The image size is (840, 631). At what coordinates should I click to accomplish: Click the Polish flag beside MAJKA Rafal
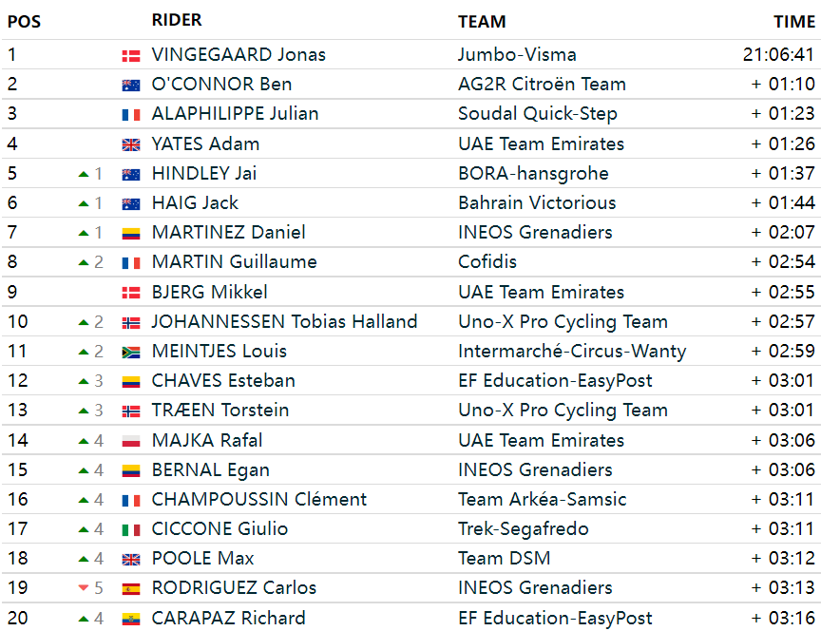pyautogui.click(x=131, y=441)
